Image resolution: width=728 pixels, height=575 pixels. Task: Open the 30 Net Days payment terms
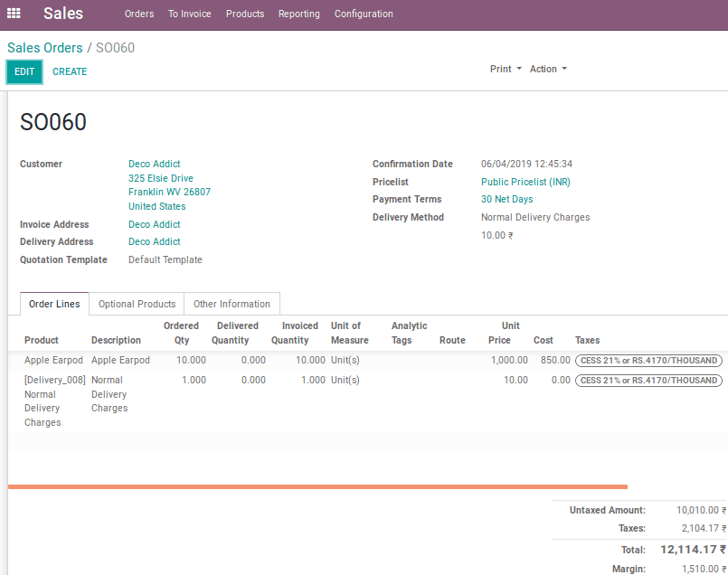506,199
